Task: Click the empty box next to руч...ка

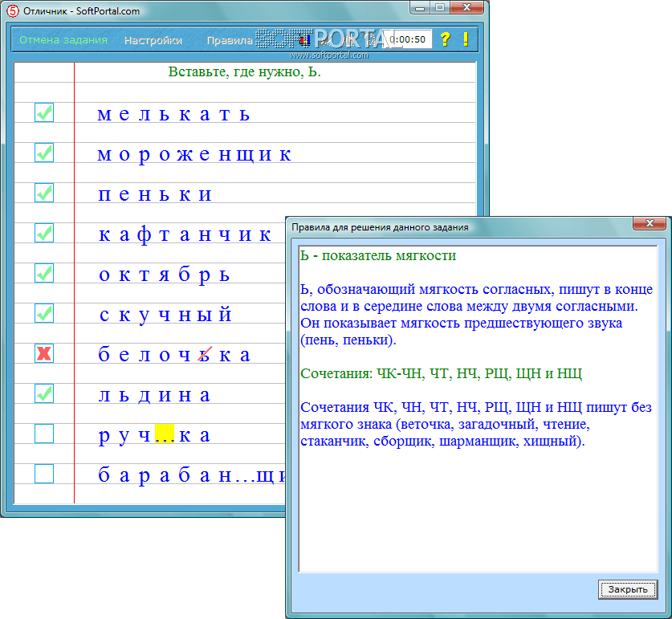Action: (44, 434)
